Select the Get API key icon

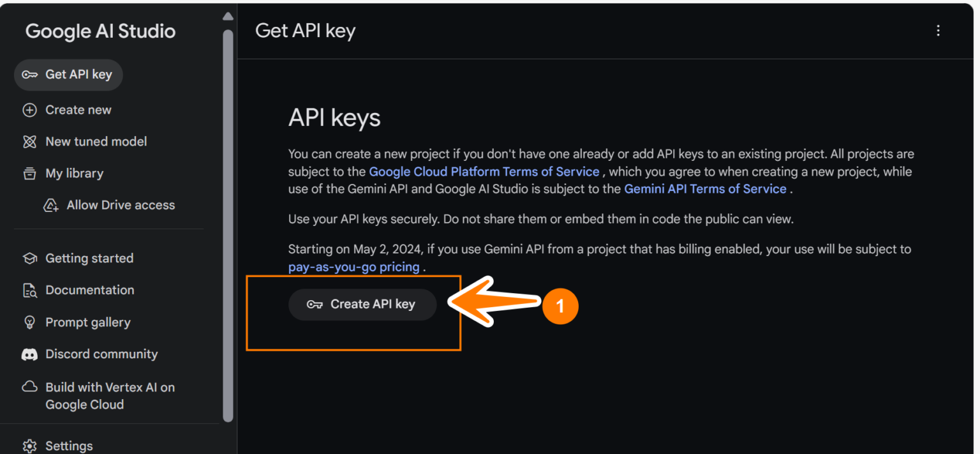[x=31, y=75]
